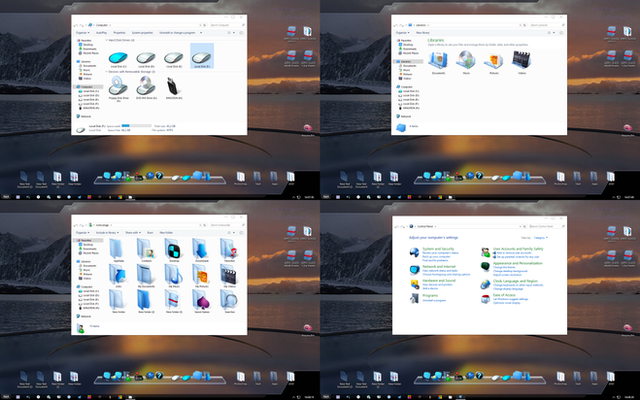
Task: Open Control Panel address bar history dropdown
Action: point(520,226)
